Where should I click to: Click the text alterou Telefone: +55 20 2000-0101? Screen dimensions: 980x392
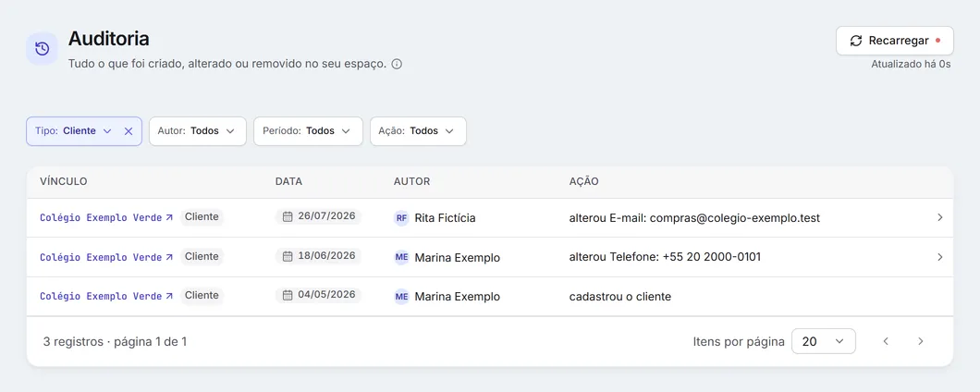[665, 257]
